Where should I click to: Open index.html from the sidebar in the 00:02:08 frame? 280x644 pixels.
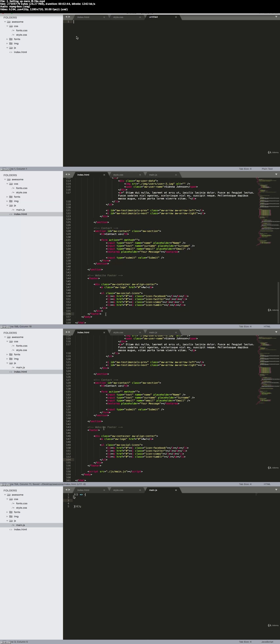point(20,529)
